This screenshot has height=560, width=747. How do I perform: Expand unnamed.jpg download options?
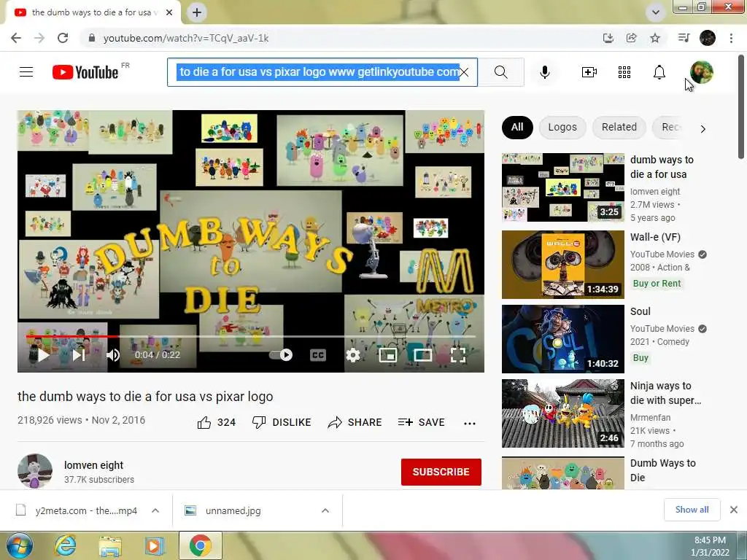[x=325, y=510]
